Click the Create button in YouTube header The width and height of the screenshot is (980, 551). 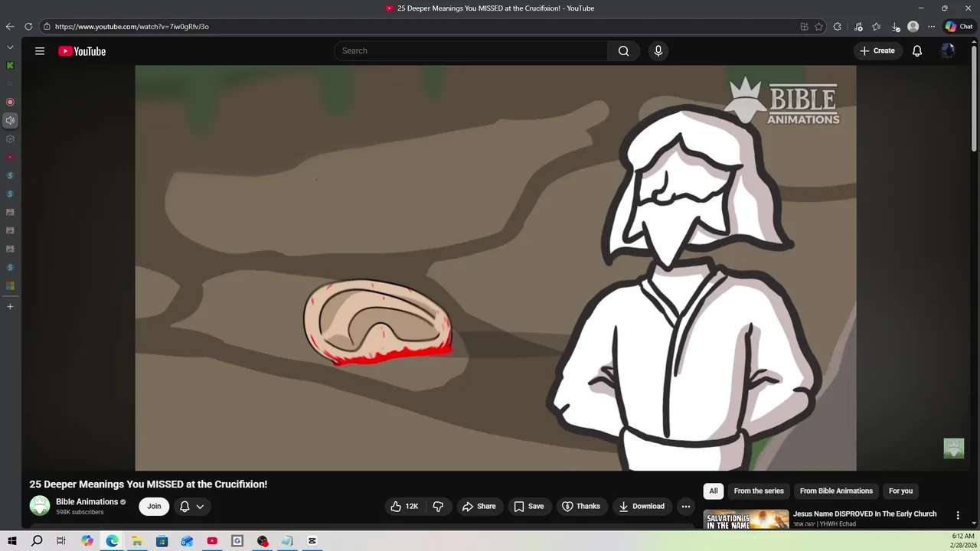point(877,51)
